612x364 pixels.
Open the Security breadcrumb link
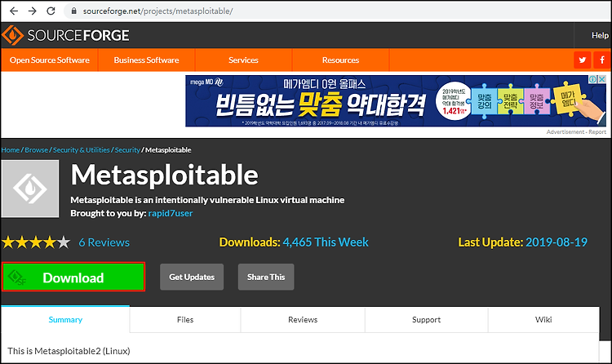point(127,150)
